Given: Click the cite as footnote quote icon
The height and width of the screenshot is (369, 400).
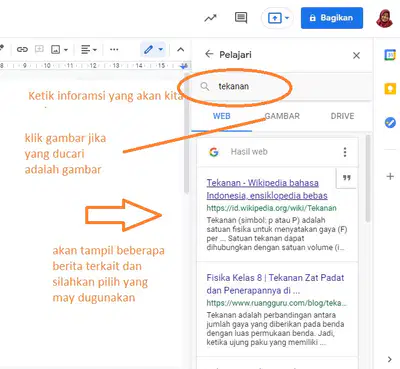Looking at the screenshot, I should pyautogui.click(x=347, y=178).
